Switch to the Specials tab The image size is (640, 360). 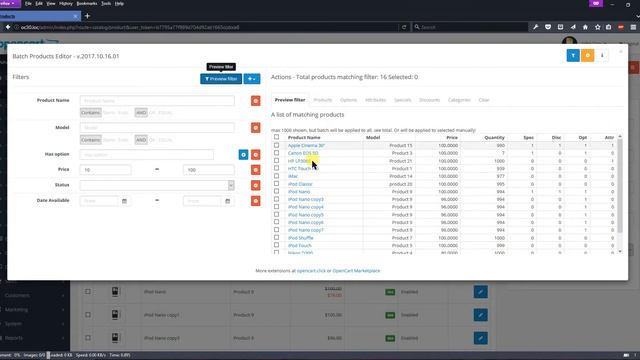402,100
